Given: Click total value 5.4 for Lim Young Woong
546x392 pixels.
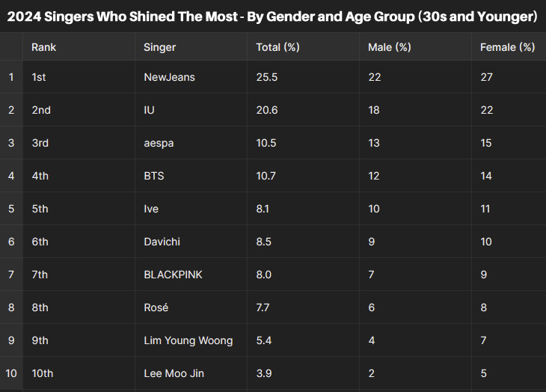Looking at the screenshot, I should pyautogui.click(x=263, y=340).
